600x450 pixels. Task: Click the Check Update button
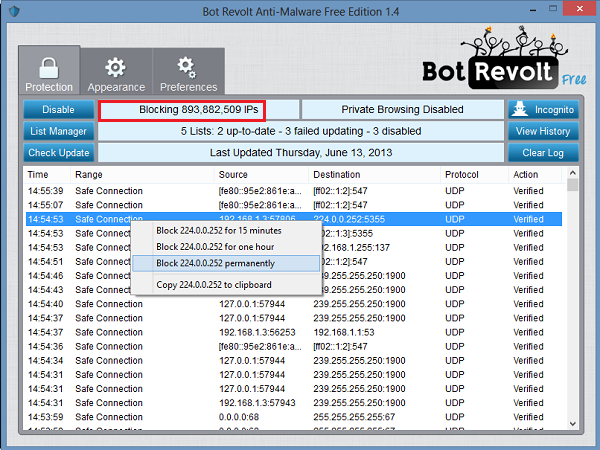coord(59,153)
